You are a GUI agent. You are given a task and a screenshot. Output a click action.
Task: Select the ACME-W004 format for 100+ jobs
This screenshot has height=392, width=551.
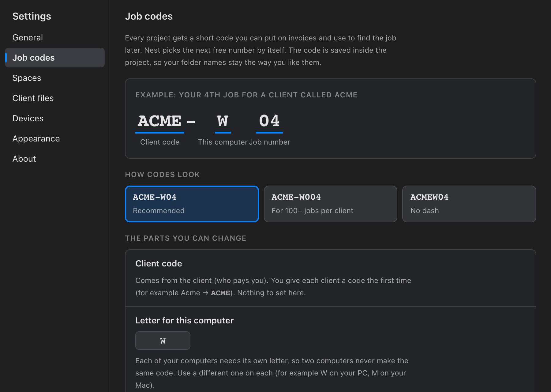(331, 204)
